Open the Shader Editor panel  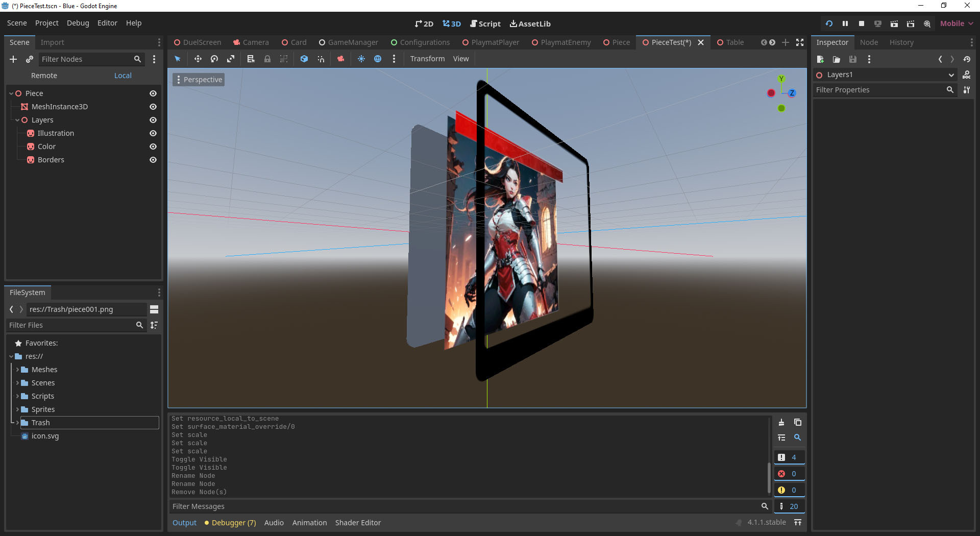[x=358, y=523]
